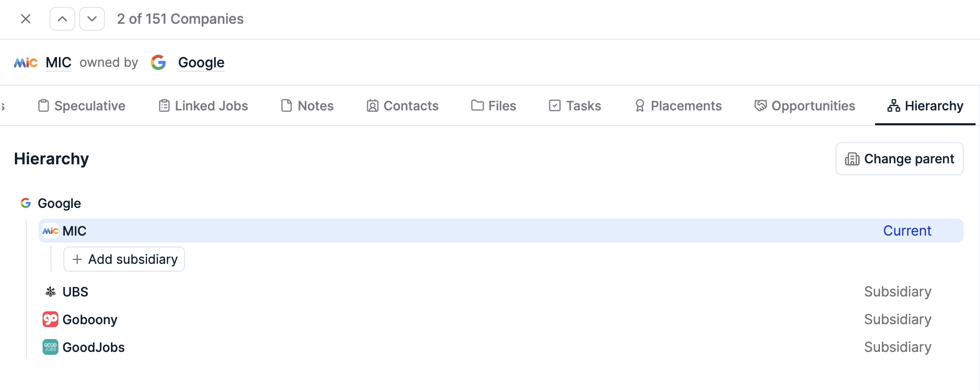
Task: Open the MIC company name link
Action: click(x=58, y=62)
